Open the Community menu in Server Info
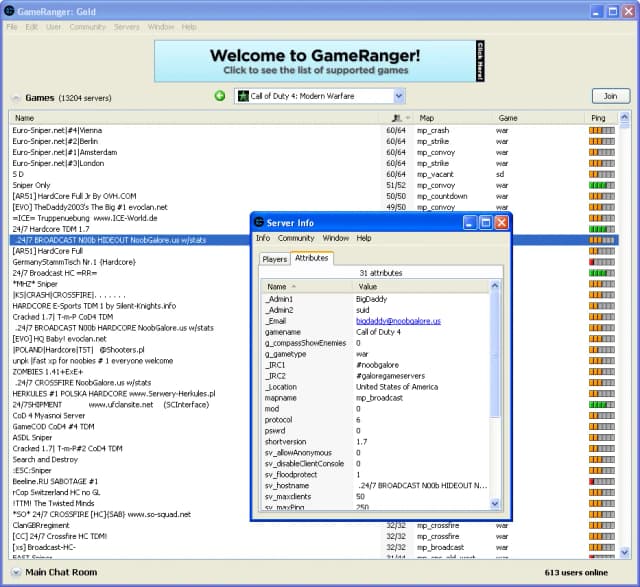 click(296, 238)
